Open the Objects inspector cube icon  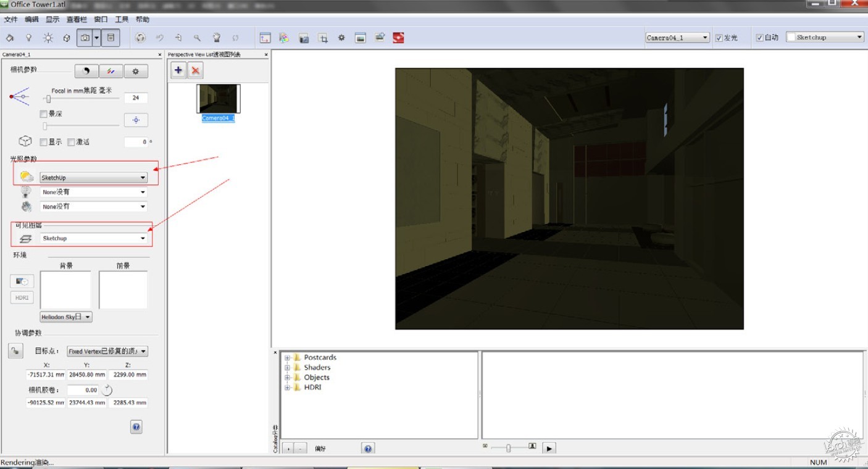(67, 38)
